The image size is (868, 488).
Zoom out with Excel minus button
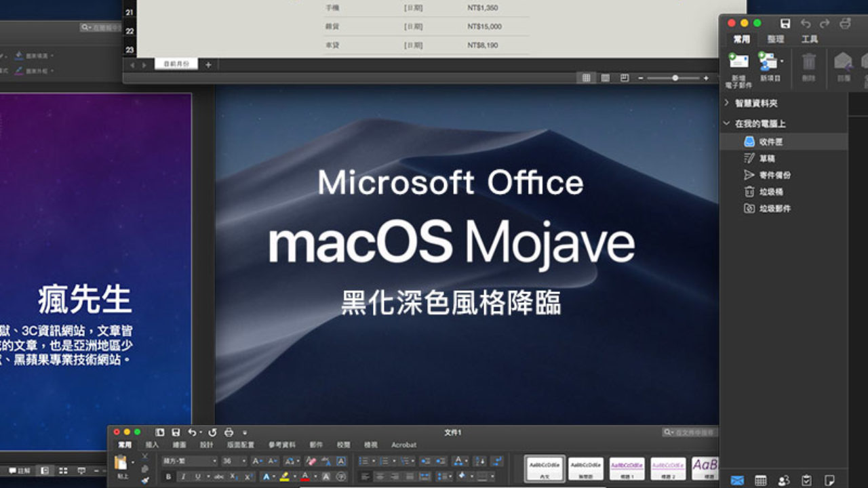click(x=641, y=78)
